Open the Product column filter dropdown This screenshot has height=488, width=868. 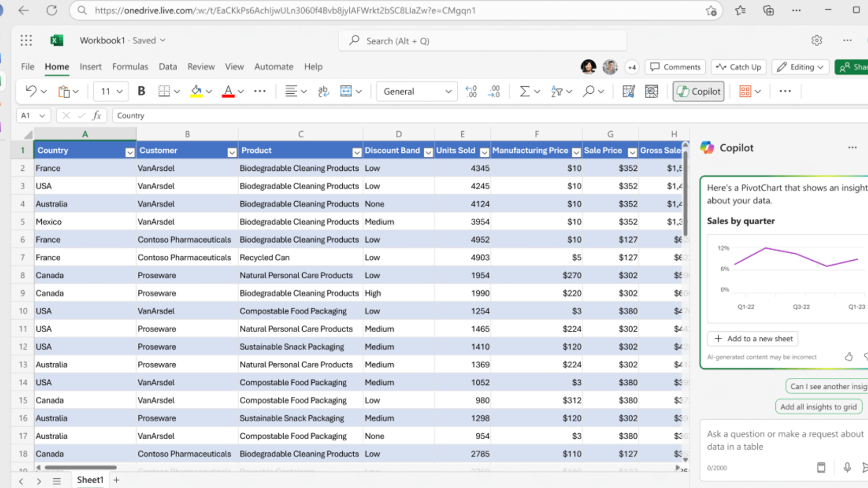pyautogui.click(x=356, y=152)
